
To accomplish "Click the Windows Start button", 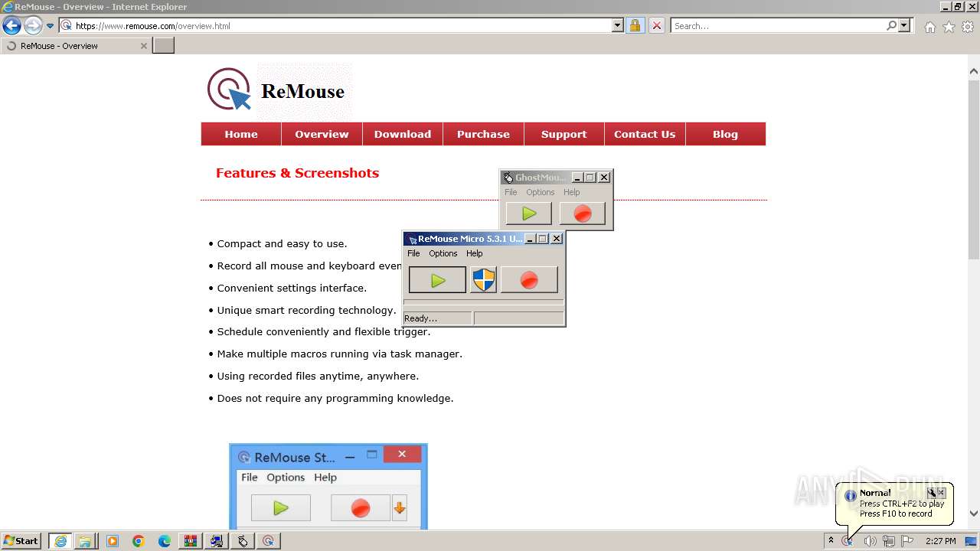I will coord(21,540).
